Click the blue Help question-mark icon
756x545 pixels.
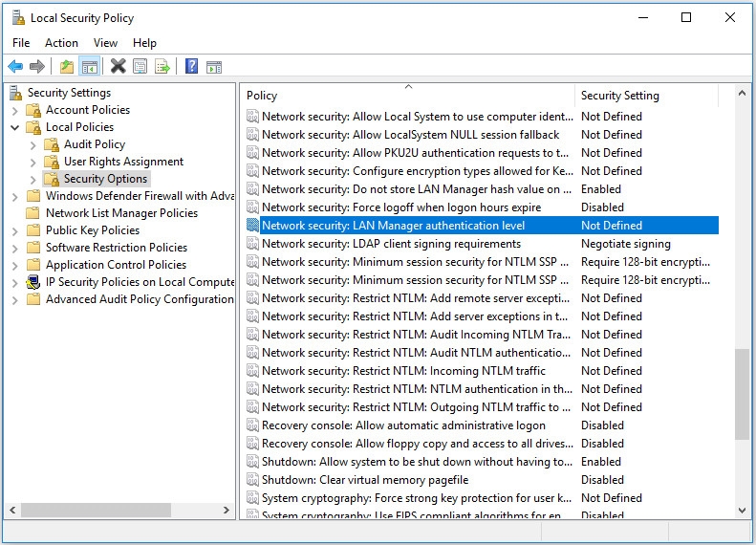coord(191,66)
